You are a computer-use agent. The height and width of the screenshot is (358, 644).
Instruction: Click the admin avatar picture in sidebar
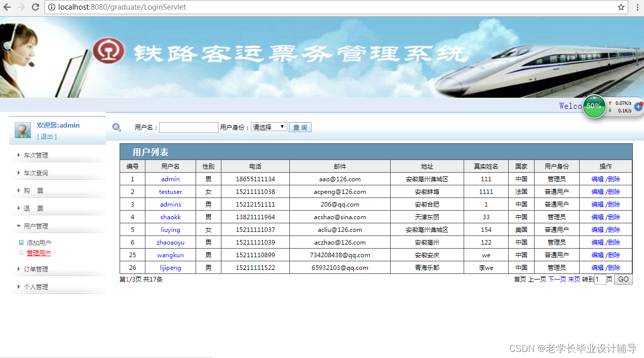[22, 130]
